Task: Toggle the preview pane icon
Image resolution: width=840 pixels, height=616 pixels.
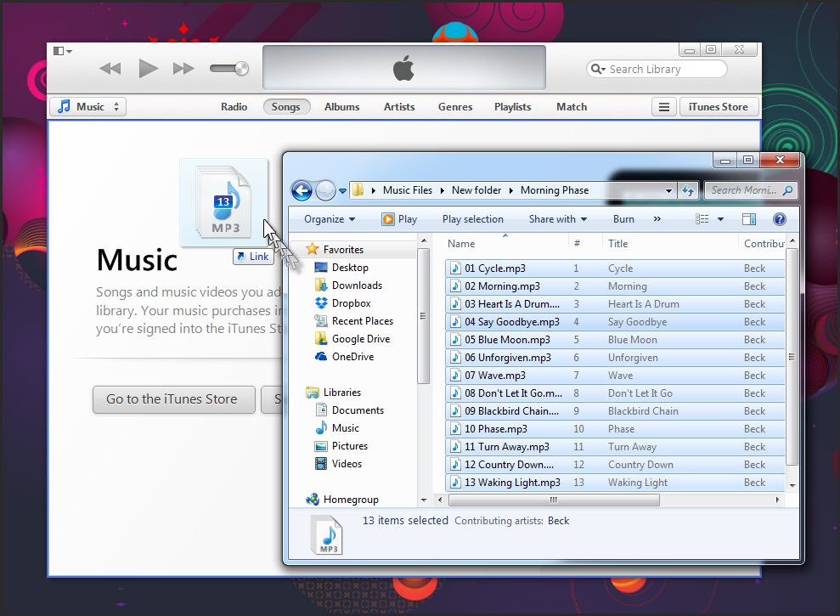Action: tap(749, 219)
